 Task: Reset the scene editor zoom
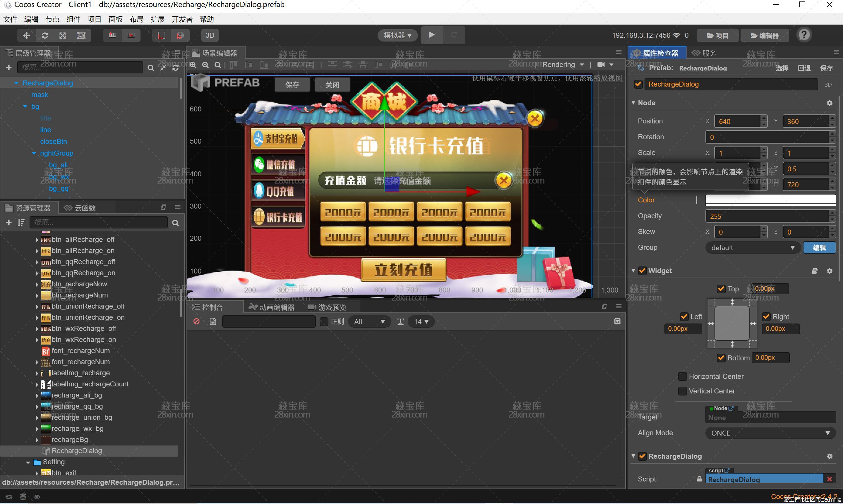pos(217,65)
